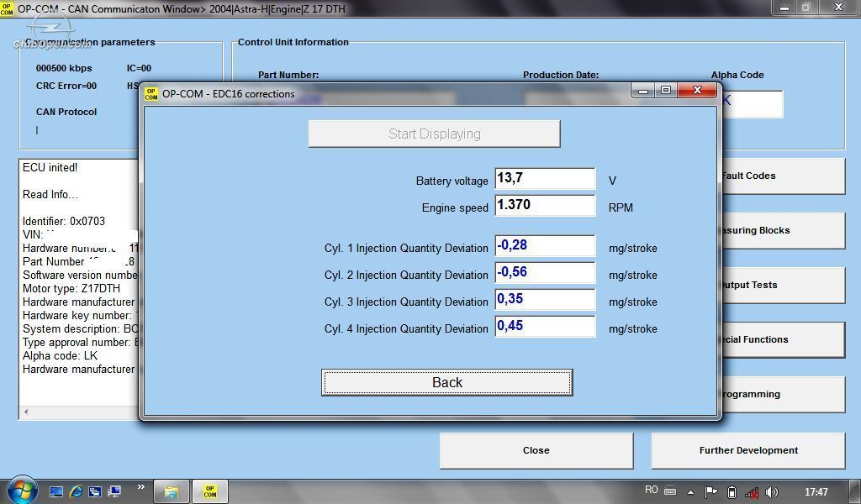Open the Programming button
The height and width of the screenshot is (504, 861).
point(784,394)
